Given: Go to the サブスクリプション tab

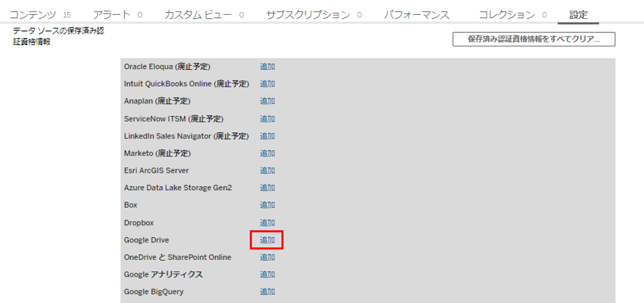Looking at the screenshot, I should tap(314, 15).
